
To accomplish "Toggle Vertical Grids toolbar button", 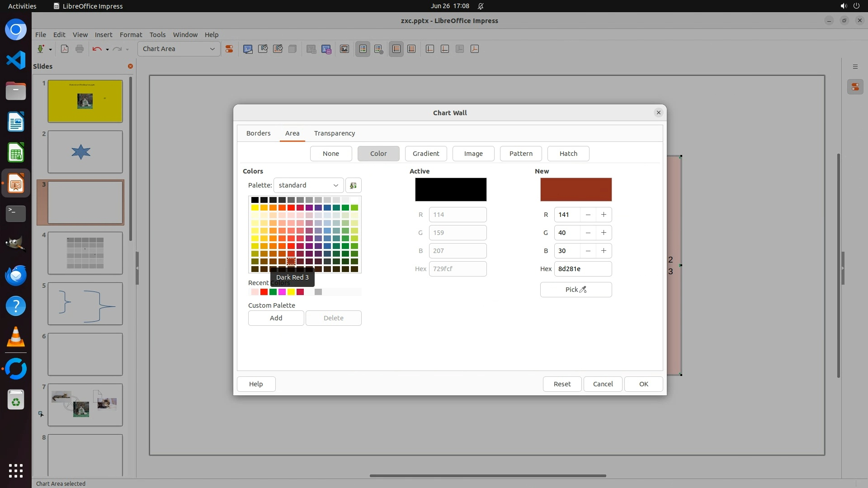I will tap(411, 49).
